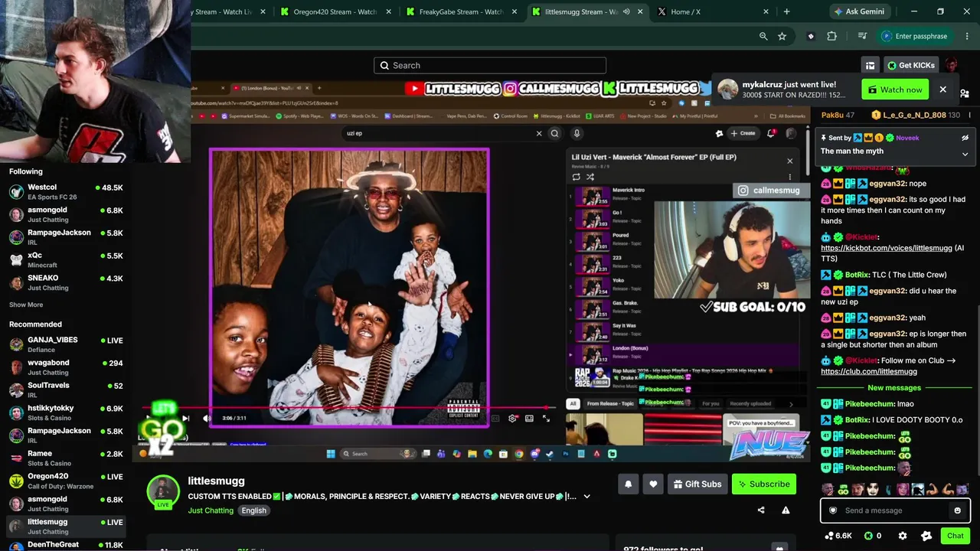
Task: Open the club.com/littlesmugg link
Action: click(x=869, y=371)
